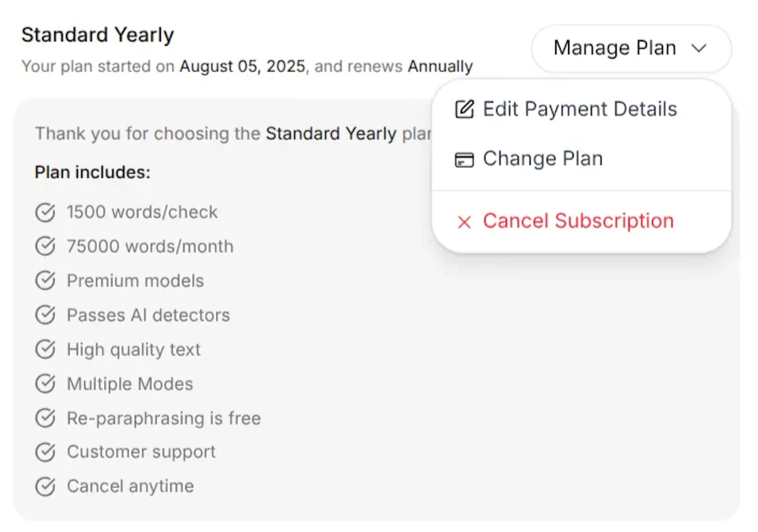Click the August 05, 2025 start date
Viewport: 758px width, 532px height.
click(242, 66)
